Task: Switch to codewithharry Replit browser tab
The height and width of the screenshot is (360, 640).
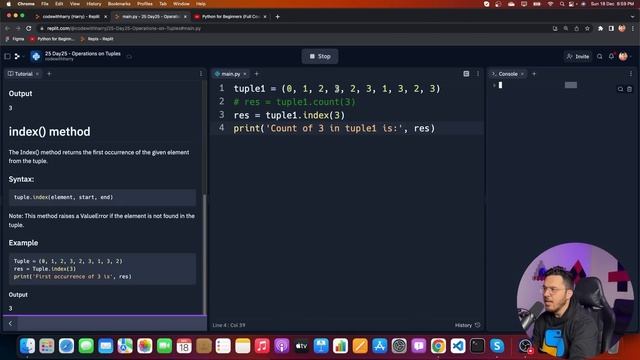Action: pos(71,17)
